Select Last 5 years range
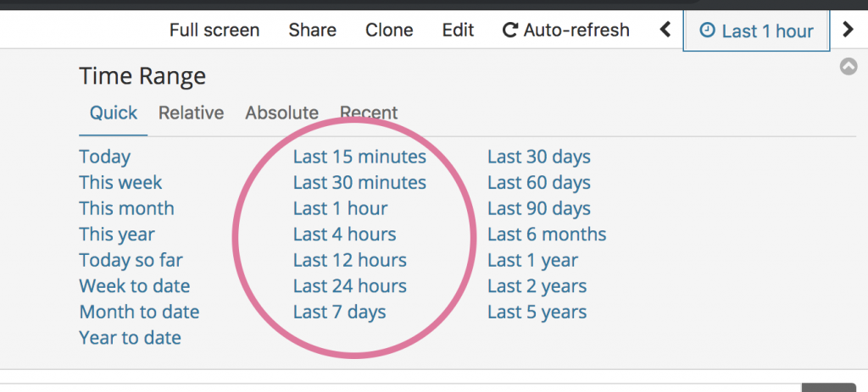The image size is (868, 392). click(x=537, y=312)
